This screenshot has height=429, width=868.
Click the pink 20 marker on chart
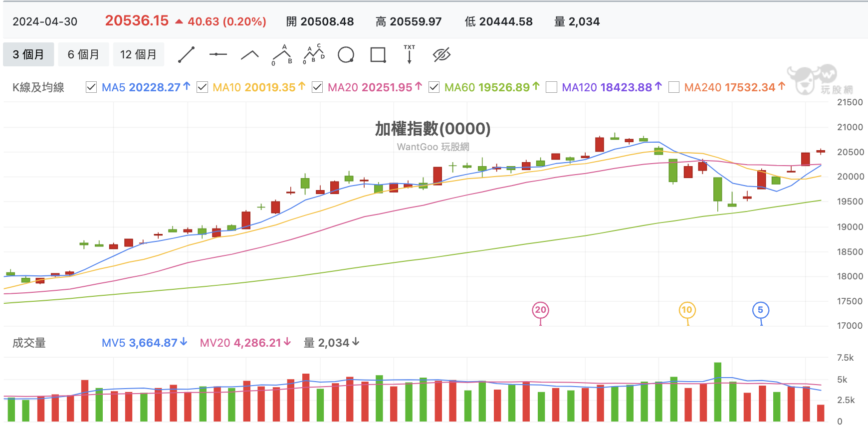tap(541, 310)
